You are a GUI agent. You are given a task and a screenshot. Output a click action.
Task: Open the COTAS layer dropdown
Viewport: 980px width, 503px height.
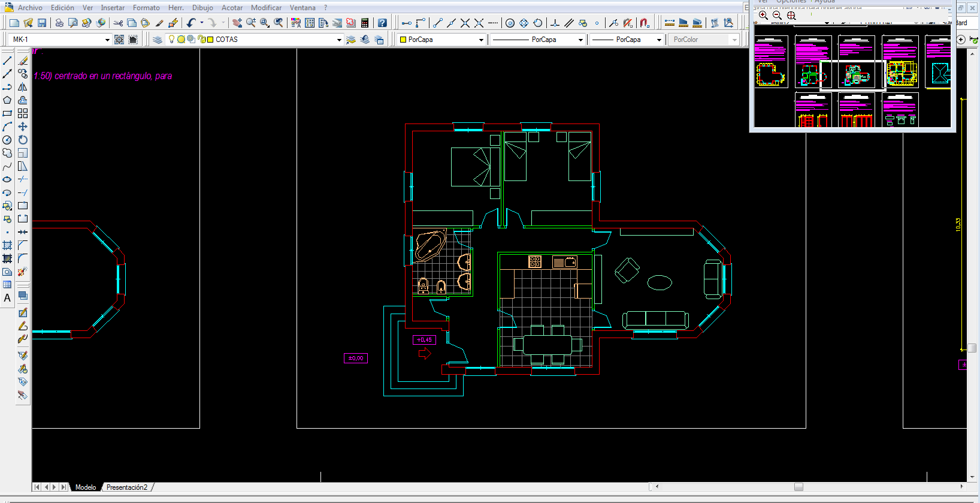pos(339,40)
